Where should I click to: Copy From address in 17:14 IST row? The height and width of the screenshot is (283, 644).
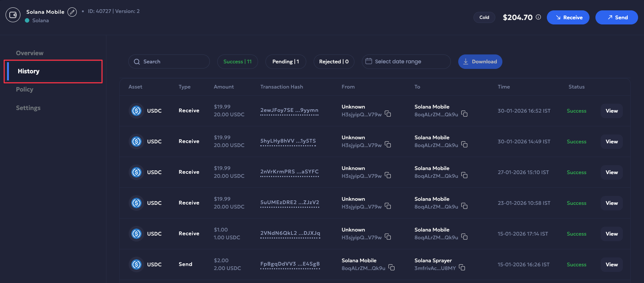point(388,236)
